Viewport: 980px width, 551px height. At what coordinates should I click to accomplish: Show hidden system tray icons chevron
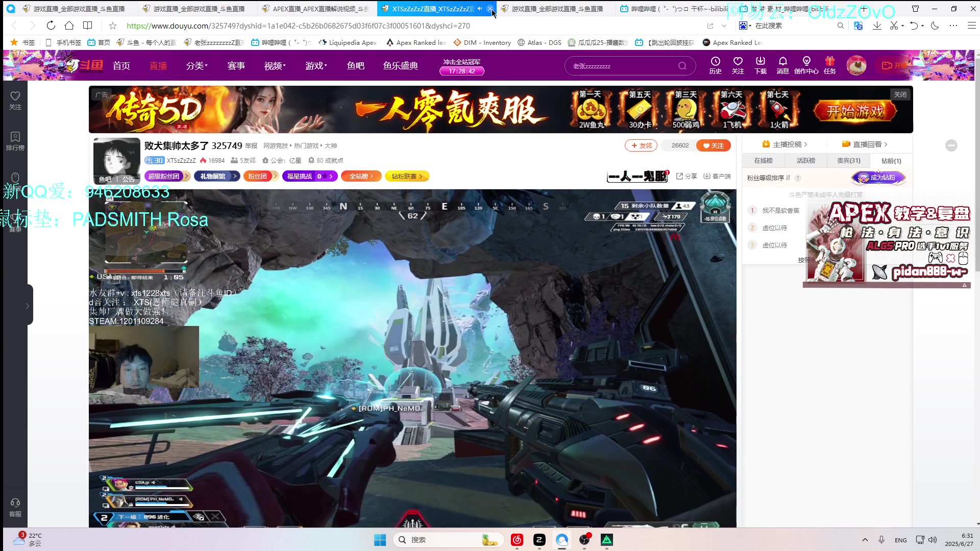coord(865,540)
